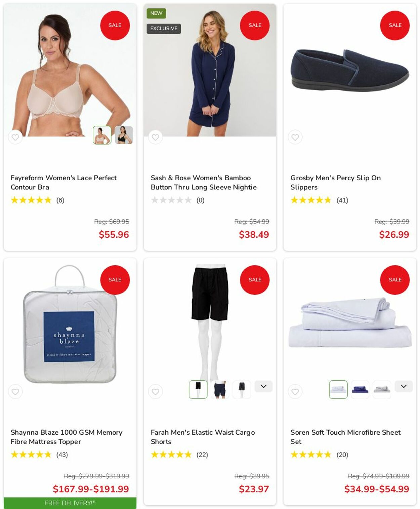Viewport: 420px width, 509px height.
Task: Select grey sheet set colour thumbnail
Action: (382, 390)
